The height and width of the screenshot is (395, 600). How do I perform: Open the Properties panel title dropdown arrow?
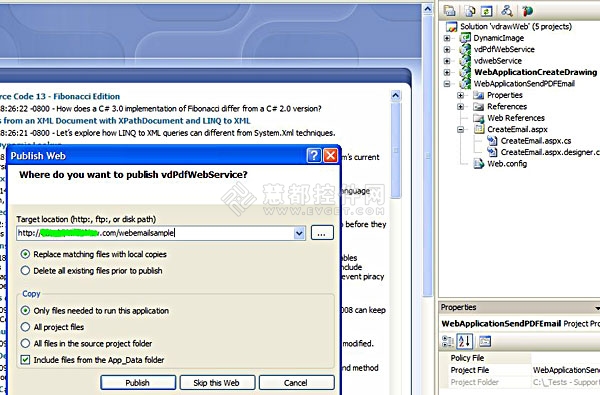click(x=597, y=308)
